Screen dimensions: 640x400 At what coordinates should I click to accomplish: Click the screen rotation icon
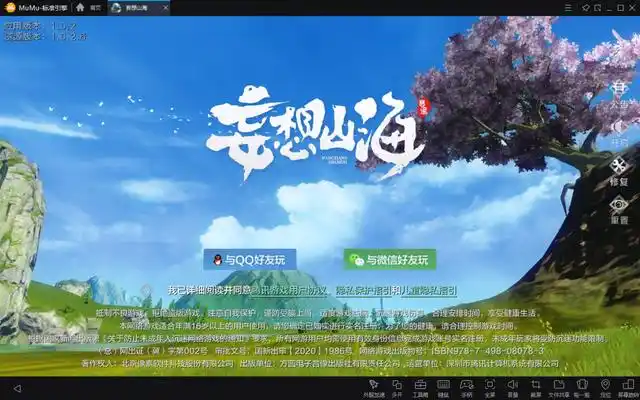[x=629, y=388]
